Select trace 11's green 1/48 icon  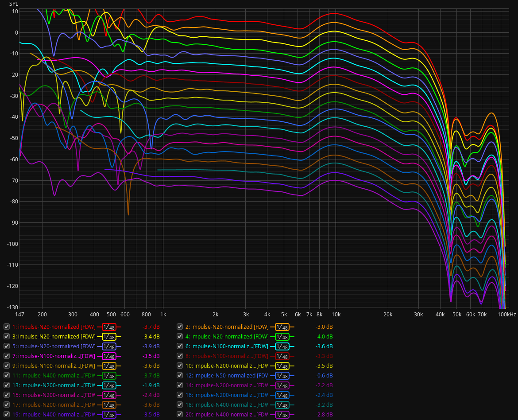(109, 376)
